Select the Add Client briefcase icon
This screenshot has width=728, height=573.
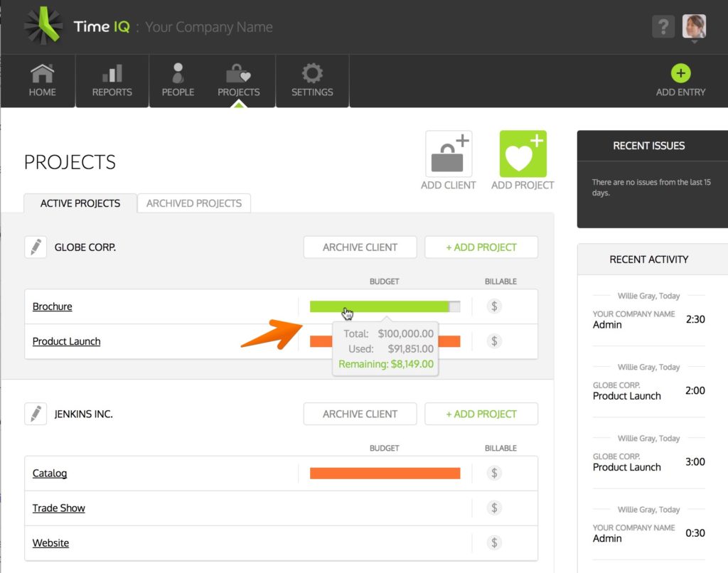pyautogui.click(x=448, y=151)
